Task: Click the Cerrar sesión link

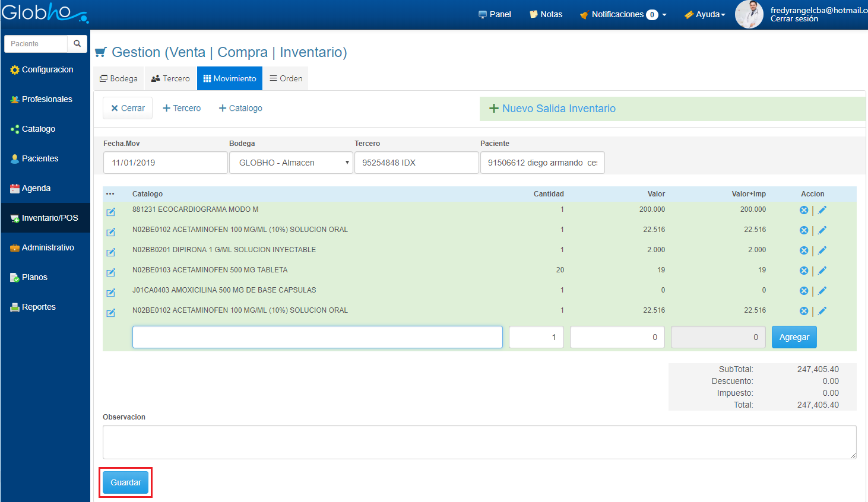Action: (794, 19)
